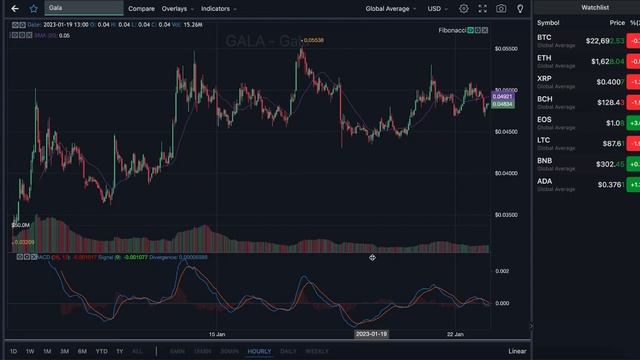Remove Fibonacci overlay with X icon
This screenshot has width=640, height=360.
484,30
